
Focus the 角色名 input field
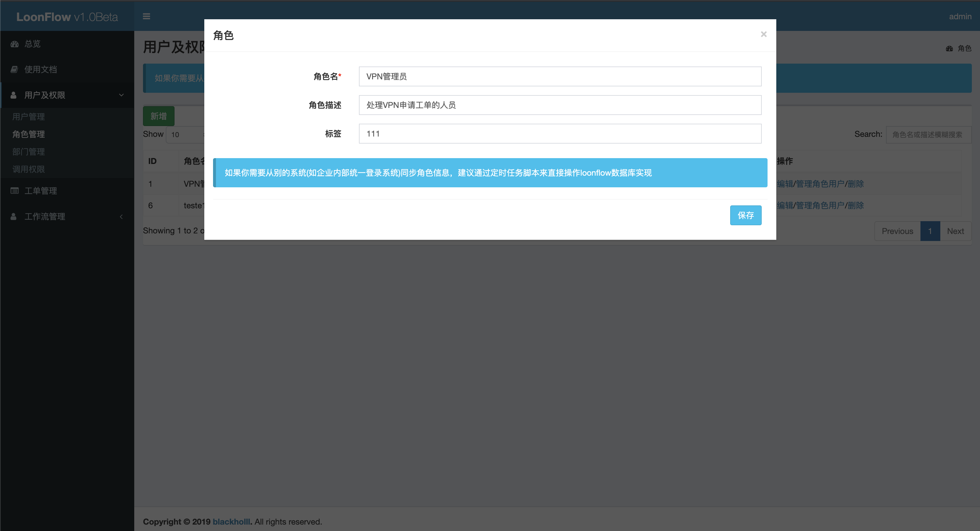click(x=560, y=76)
